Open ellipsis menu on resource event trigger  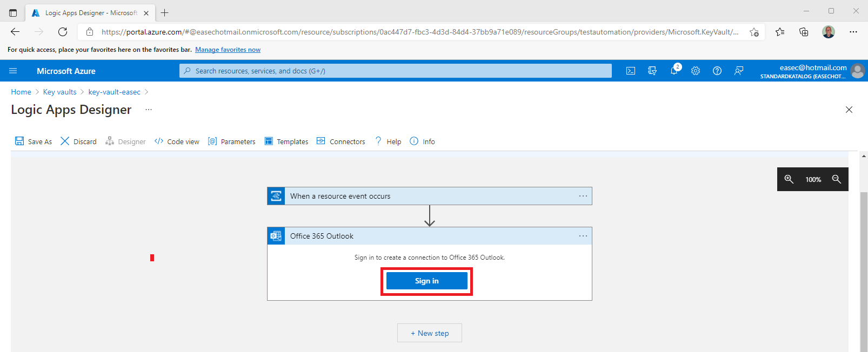pos(583,196)
